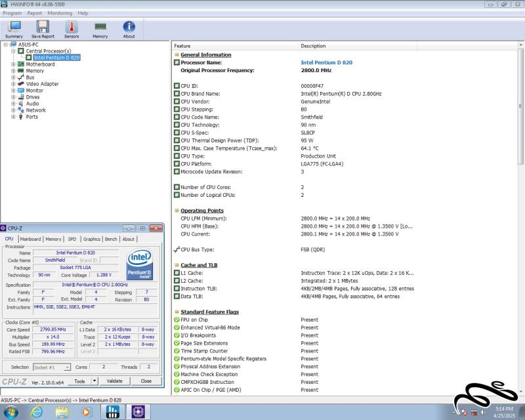The image size is (525, 420).
Task: Expand the Motherboard tree node
Action: (x=13, y=64)
